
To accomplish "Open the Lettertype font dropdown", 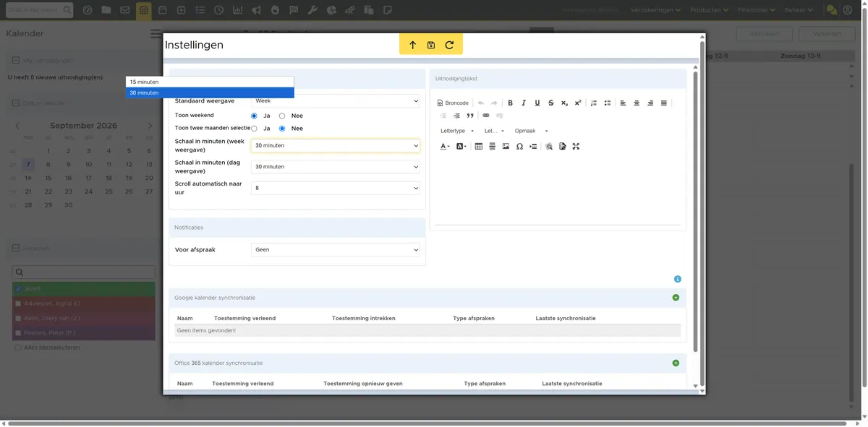I will 457,131.
